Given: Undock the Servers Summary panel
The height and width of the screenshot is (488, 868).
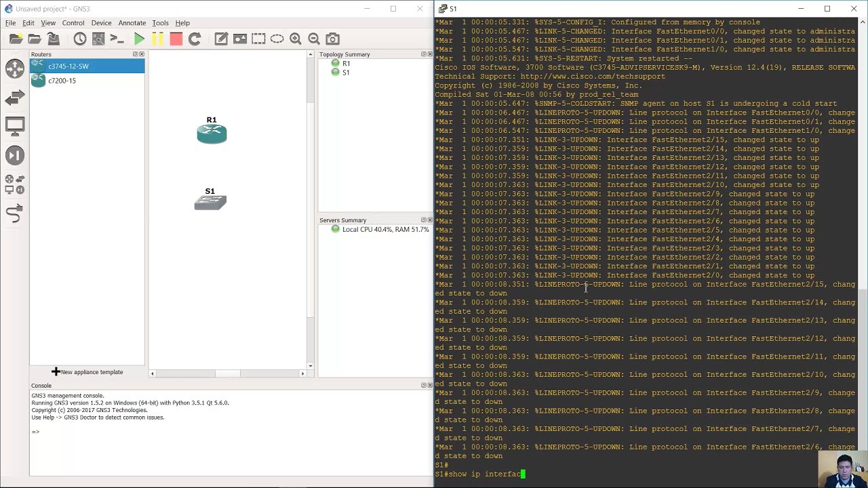Looking at the screenshot, I should [x=424, y=220].
